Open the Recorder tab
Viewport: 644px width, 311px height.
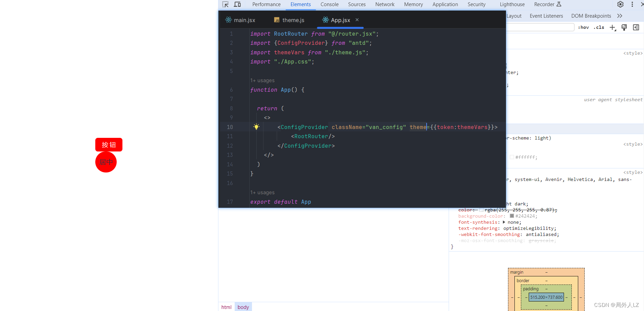click(x=544, y=4)
